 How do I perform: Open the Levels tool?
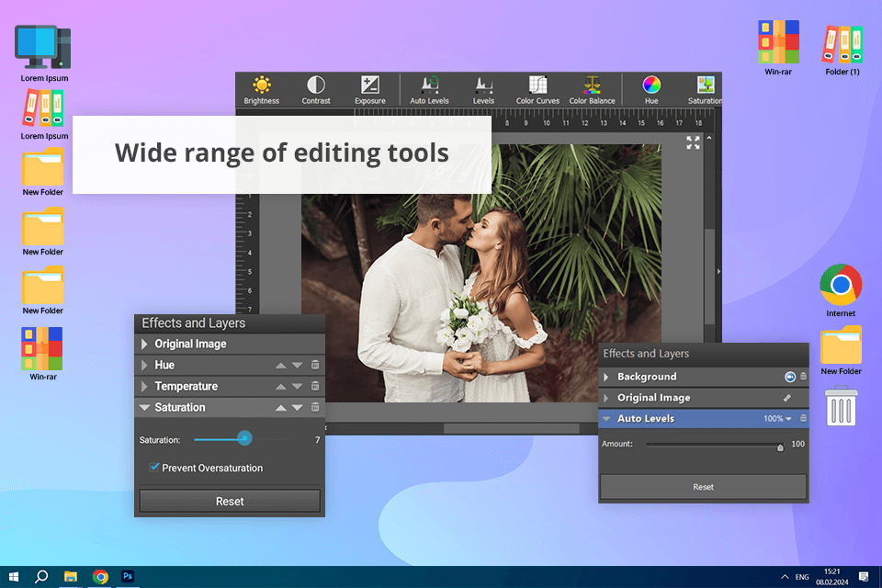pyautogui.click(x=483, y=90)
